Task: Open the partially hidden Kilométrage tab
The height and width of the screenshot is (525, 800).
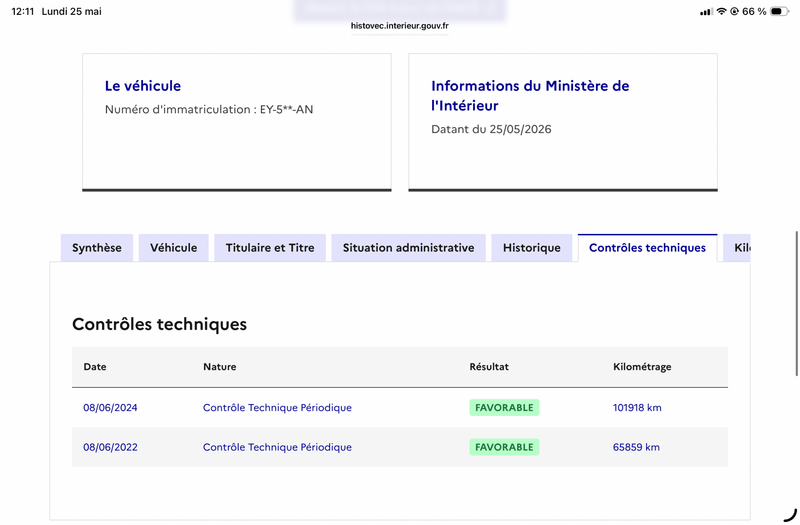Action: pyautogui.click(x=737, y=248)
